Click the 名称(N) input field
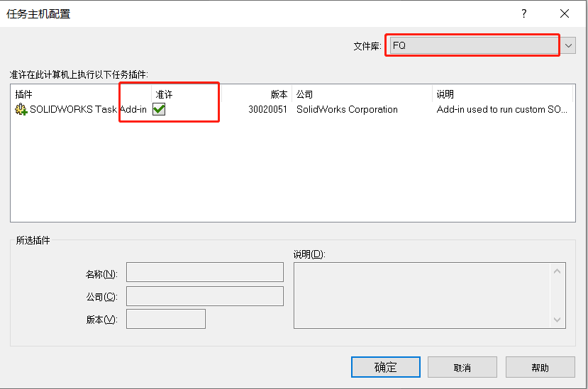 pos(205,272)
